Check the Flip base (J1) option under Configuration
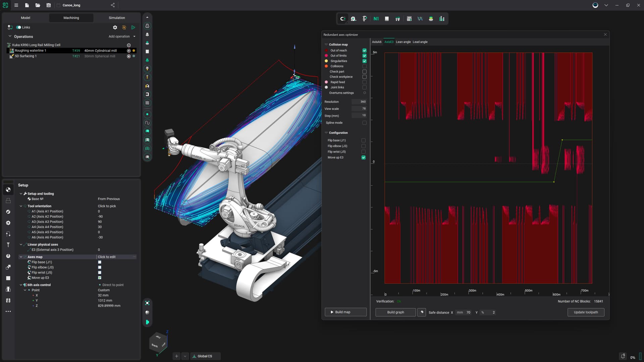644x362 pixels. [x=363, y=140]
